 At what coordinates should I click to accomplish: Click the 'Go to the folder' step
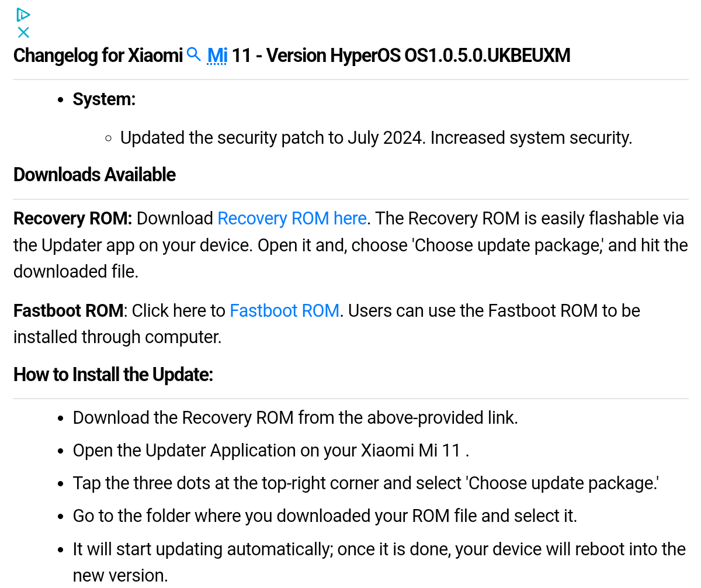[325, 516]
